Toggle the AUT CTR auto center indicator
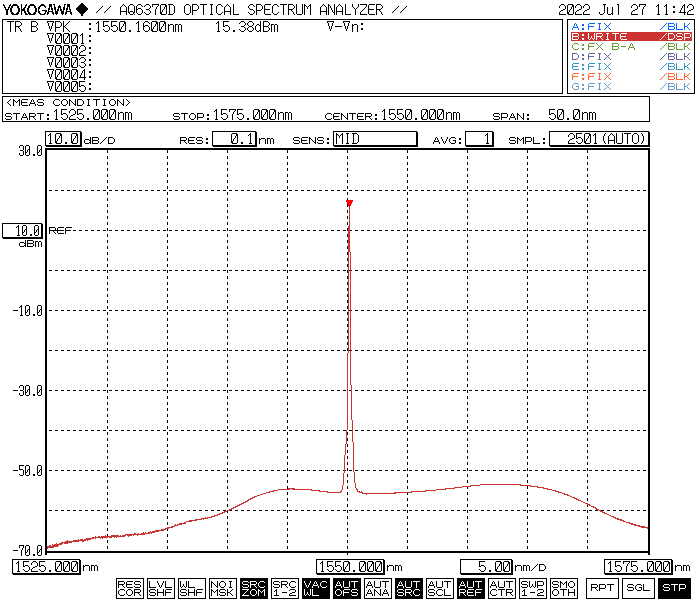The width and height of the screenshot is (700, 600). coord(501,588)
